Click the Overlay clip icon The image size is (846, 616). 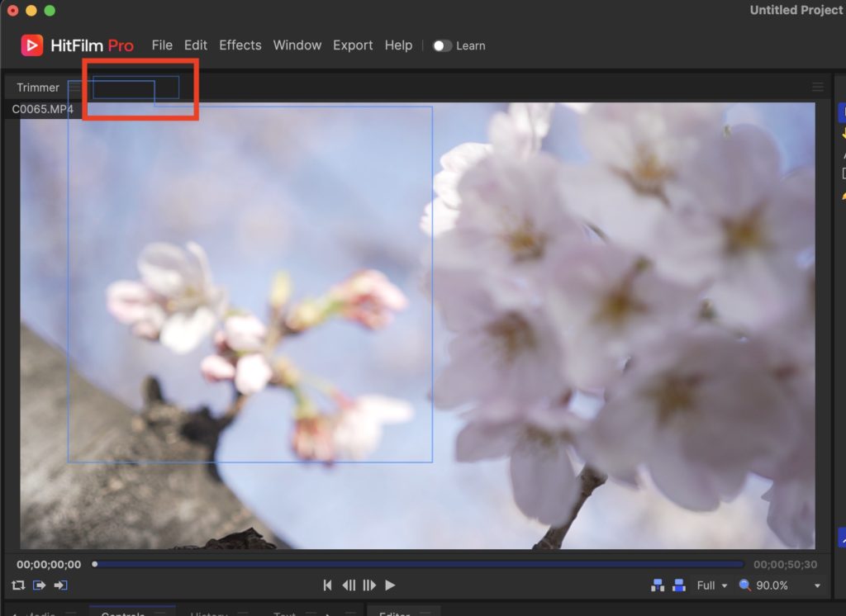[679, 585]
